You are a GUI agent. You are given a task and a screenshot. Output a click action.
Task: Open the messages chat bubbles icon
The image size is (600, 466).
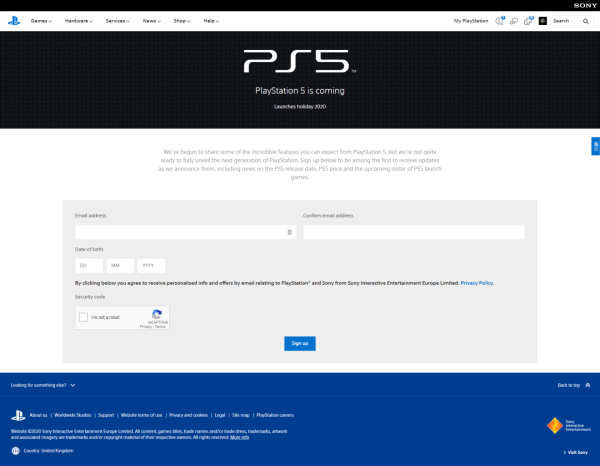click(514, 21)
